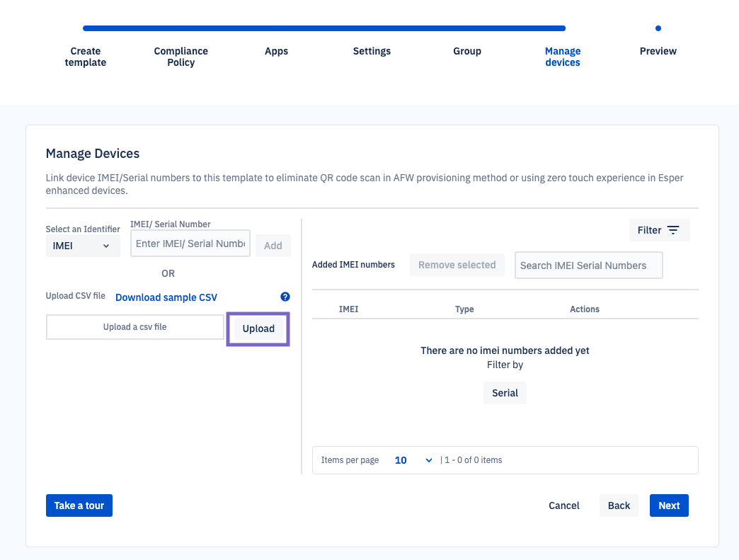Viewport: 739px width, 560px height.
Task: Click the blue step progress bar
Action: (324, 28)
